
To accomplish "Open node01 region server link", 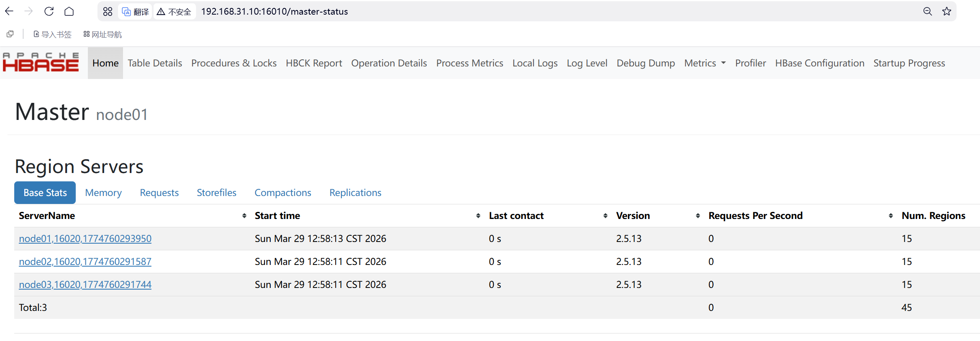I will [x=85, y=239].
